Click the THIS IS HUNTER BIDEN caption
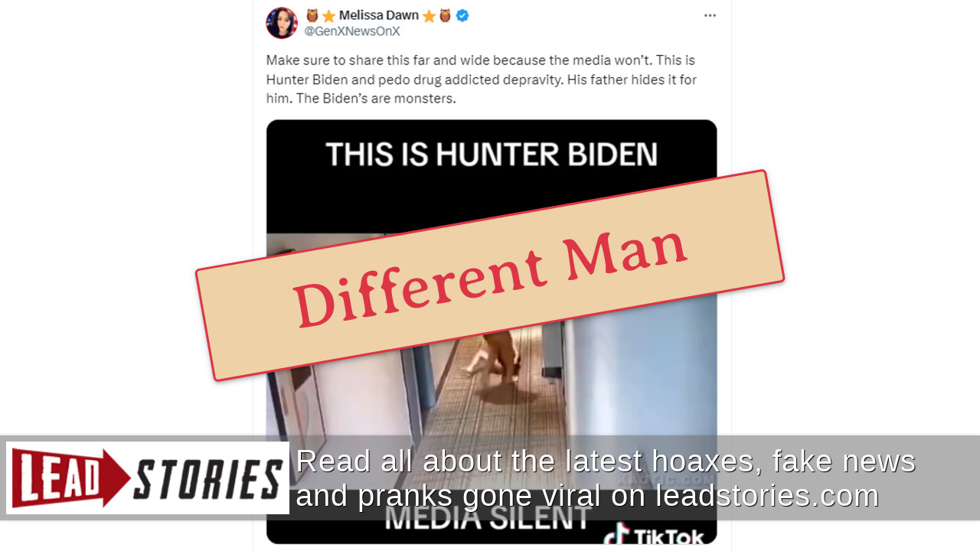 [492, 155]
